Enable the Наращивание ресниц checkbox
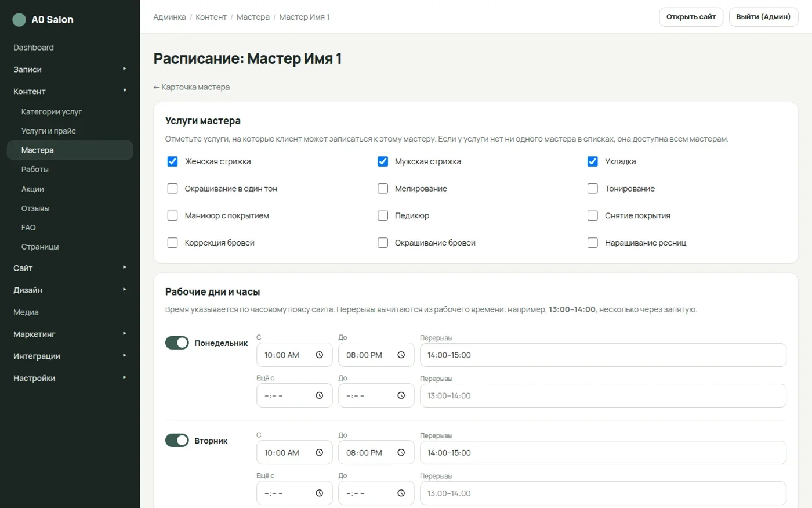 tap(593, 243)
